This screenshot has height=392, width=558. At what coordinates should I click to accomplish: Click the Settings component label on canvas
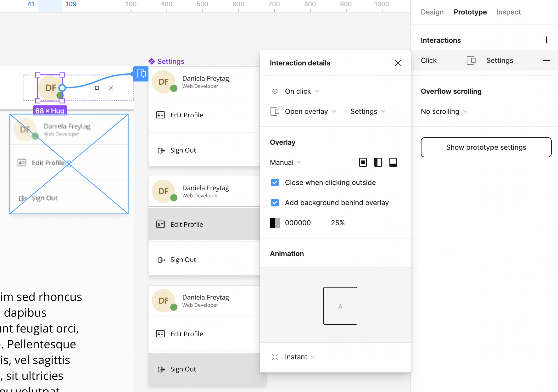[171, 61]
